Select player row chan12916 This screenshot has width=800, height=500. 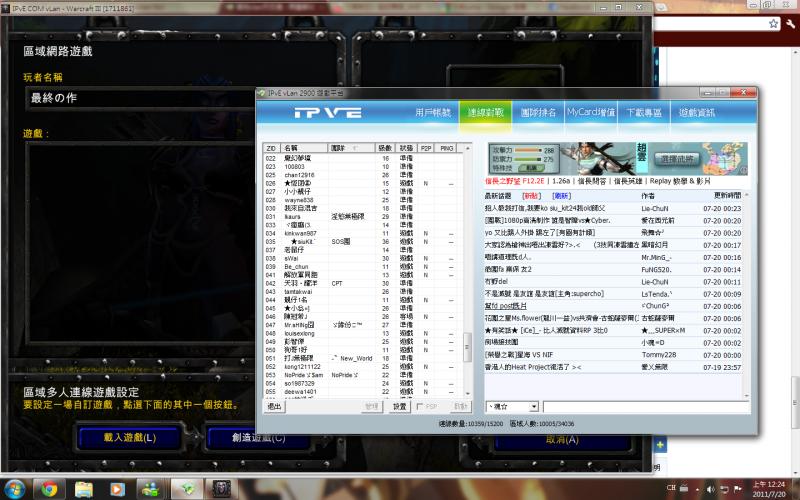[365, 175]
